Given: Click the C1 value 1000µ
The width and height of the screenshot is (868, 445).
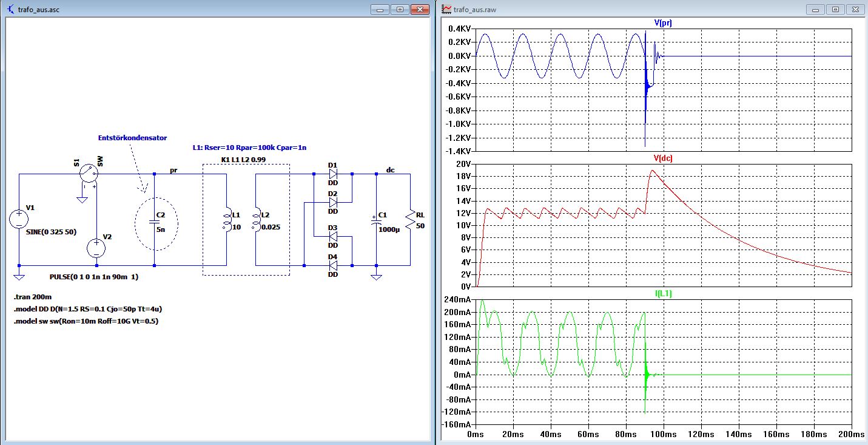Looking at the screenshot, I should 388,229.
